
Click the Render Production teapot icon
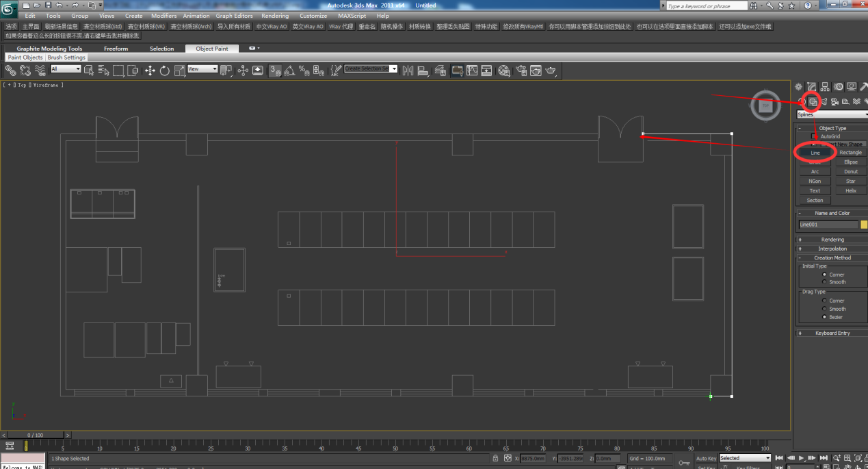[x=551, y=70]
